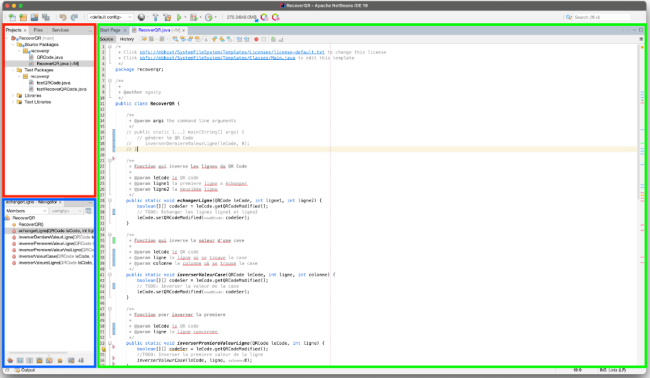Screen dimensions: 650x378
Task: Close the RecoverQR.java editor tab
Action: [x=183, y=31]
